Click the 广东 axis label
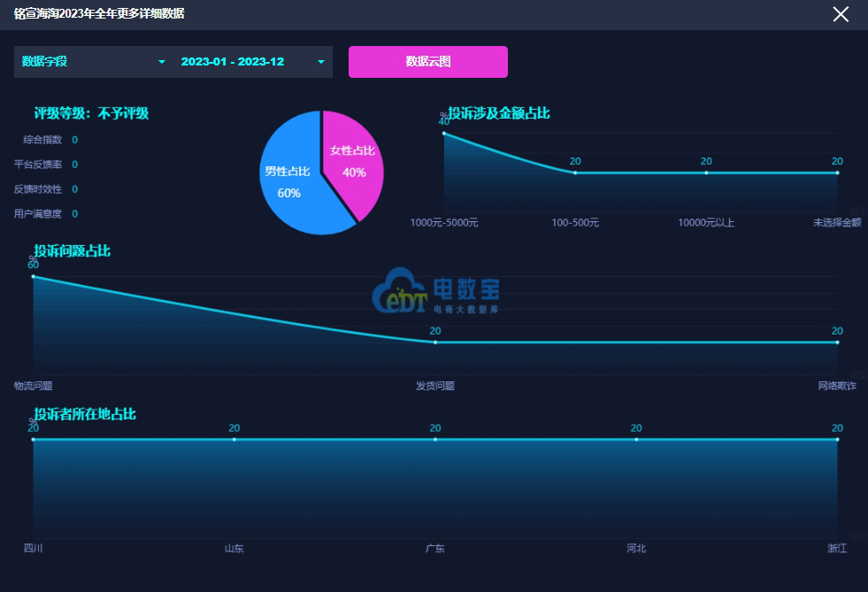Screen dimensions: 868x592 435,549
